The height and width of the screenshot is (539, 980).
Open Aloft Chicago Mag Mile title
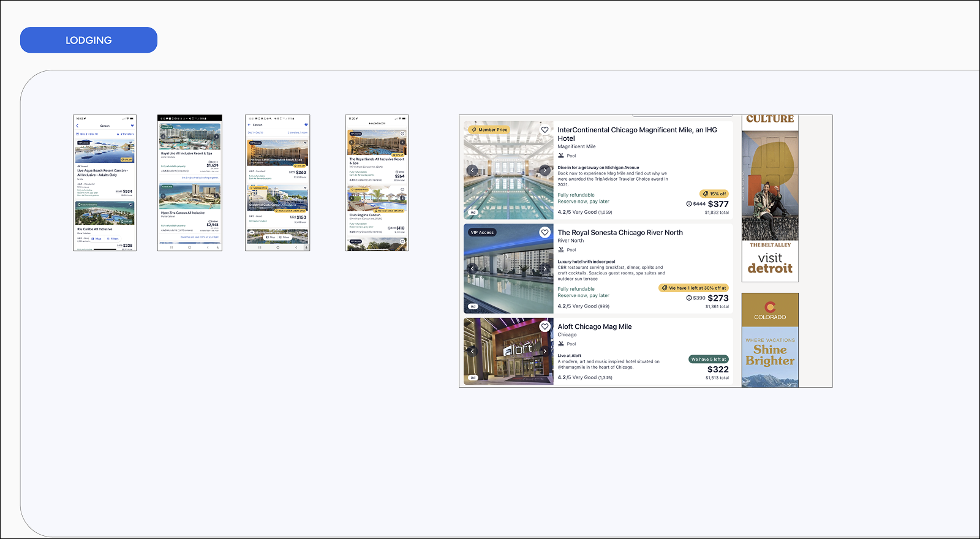[595, 327]
